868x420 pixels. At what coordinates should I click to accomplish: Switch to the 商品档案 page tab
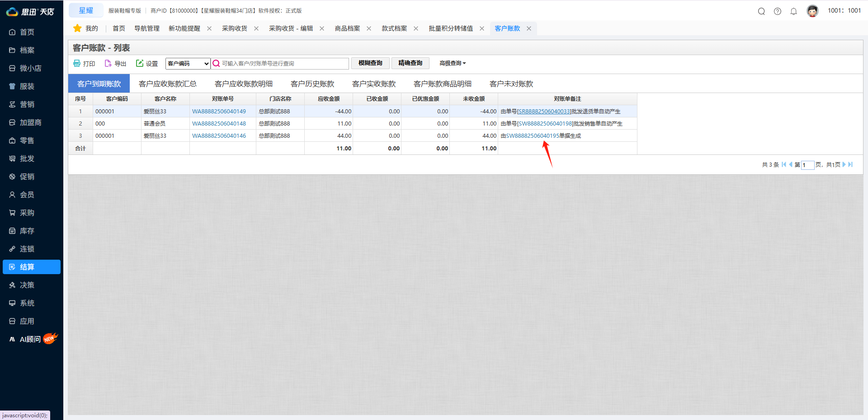pyautogui.click(x=347, y=28)
